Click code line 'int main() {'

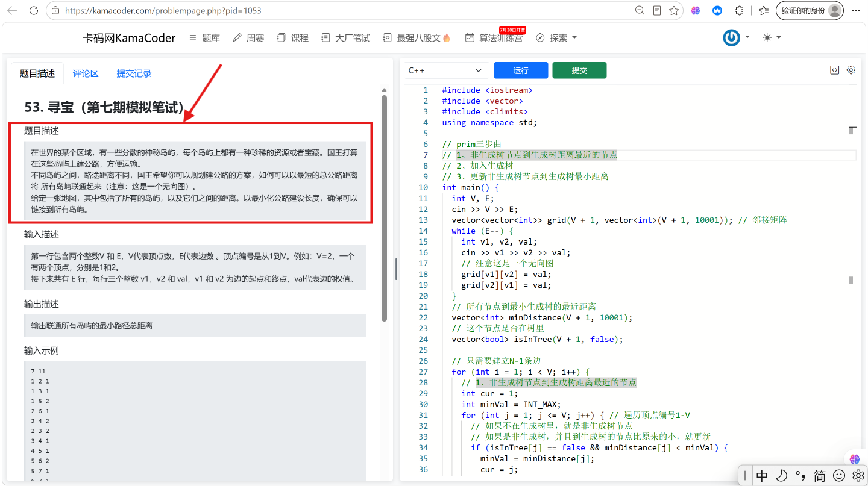coord(470,187)
